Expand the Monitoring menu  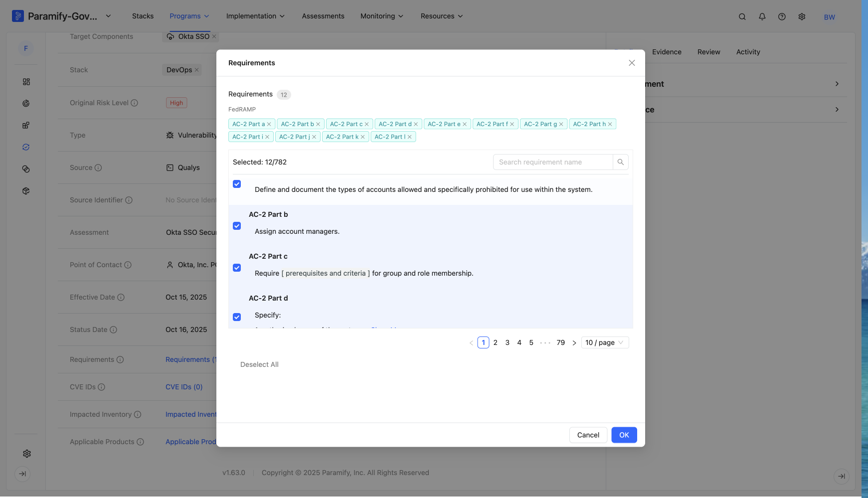click(382, 16)
